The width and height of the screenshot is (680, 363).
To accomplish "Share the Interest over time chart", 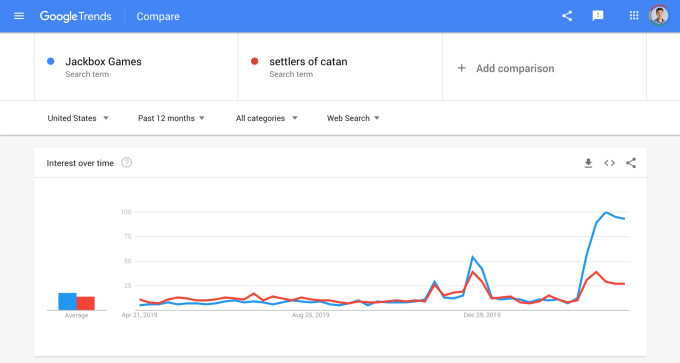I will tap(631, 163).
